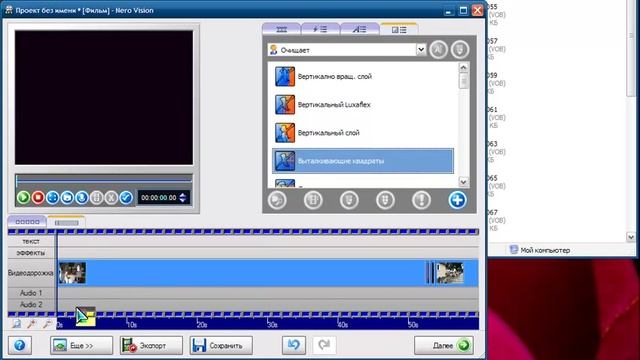The image size is (640, 360).
Task: Start playback with the green play button
Action: tap(23, 198)
